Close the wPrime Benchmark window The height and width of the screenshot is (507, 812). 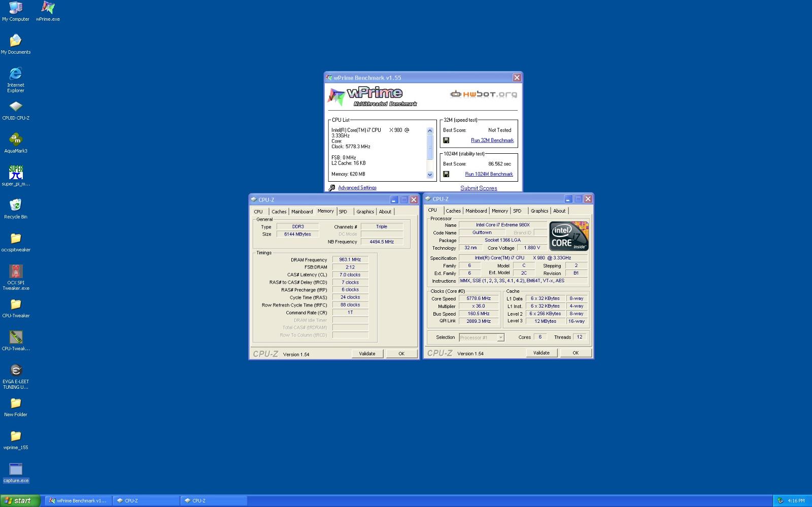click(x=517, y=78)
